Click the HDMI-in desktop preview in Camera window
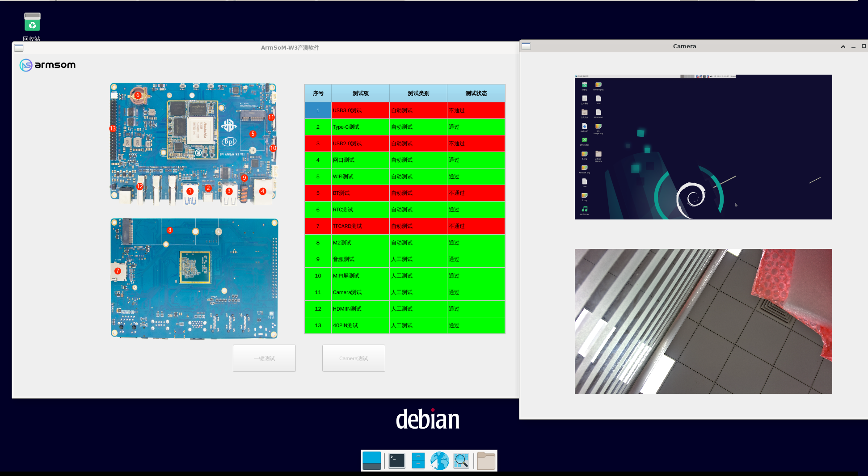The height and width of the screenshot is (476, 868). coord(703,147)
